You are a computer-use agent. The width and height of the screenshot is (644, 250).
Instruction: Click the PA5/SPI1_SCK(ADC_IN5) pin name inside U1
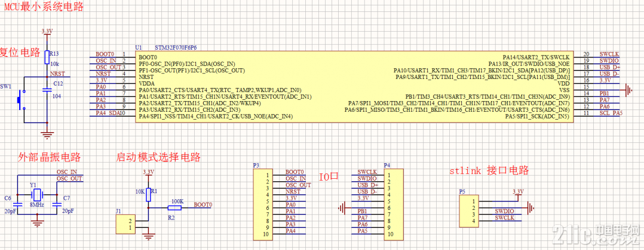point(538,117)
